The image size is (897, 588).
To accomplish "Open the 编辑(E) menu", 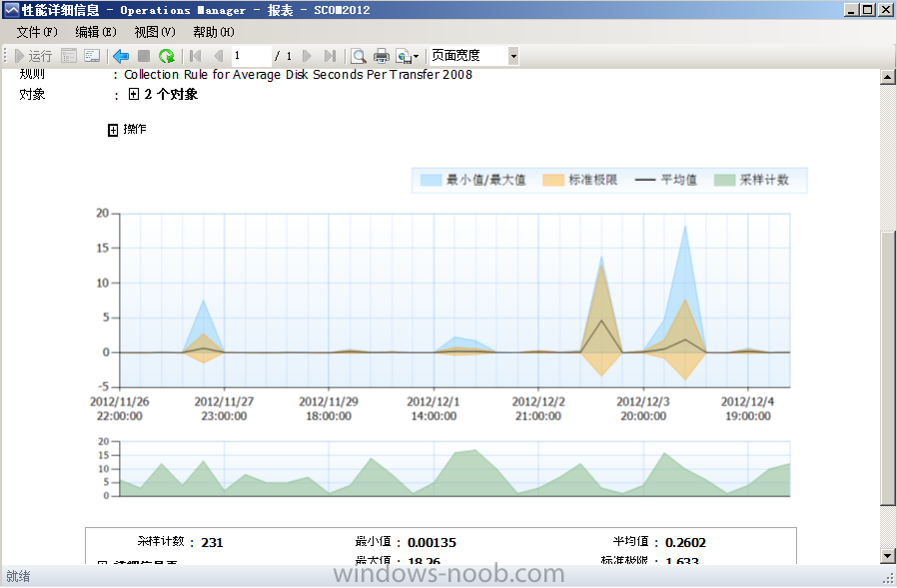I will click(x=96, y=32).
